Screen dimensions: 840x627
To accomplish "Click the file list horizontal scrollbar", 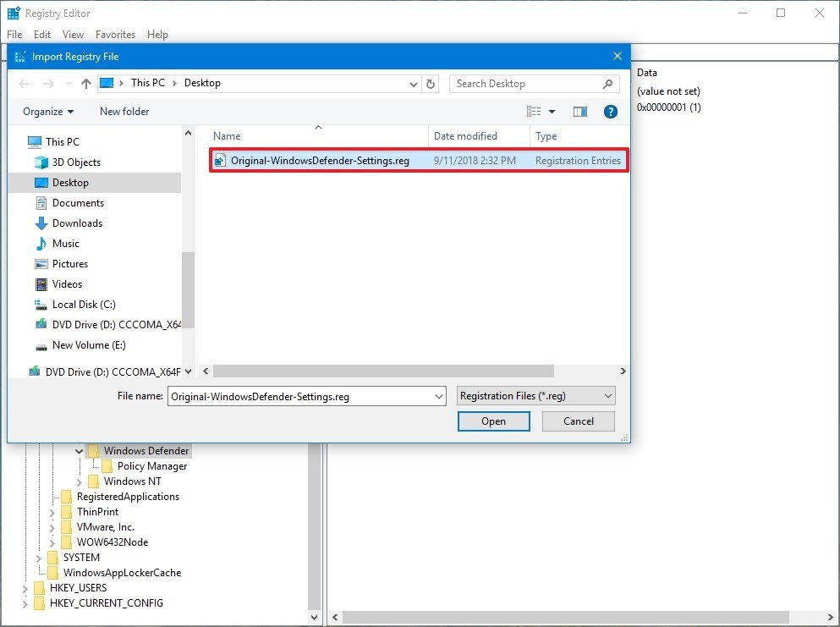I will click(x=383, y=371).
